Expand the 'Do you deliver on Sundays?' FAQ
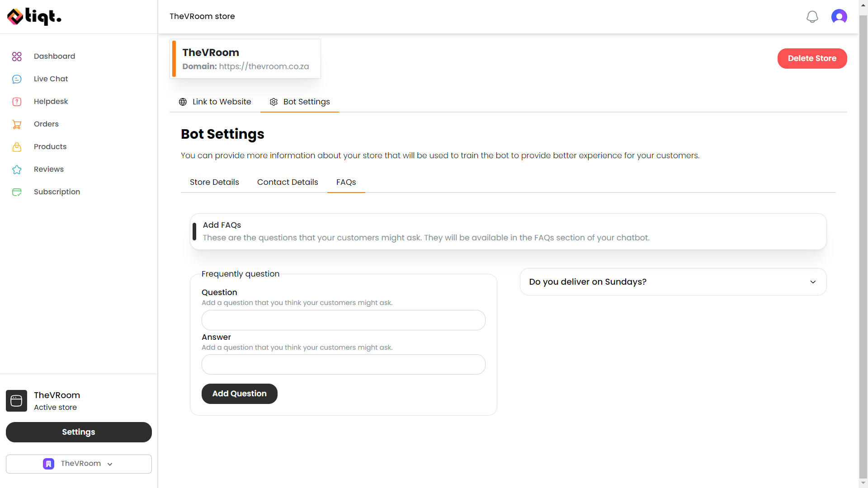 click(673, 282)
